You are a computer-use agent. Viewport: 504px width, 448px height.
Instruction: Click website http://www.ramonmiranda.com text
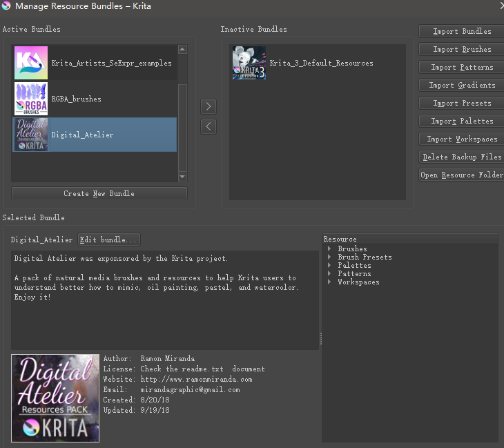coord(196,379)
